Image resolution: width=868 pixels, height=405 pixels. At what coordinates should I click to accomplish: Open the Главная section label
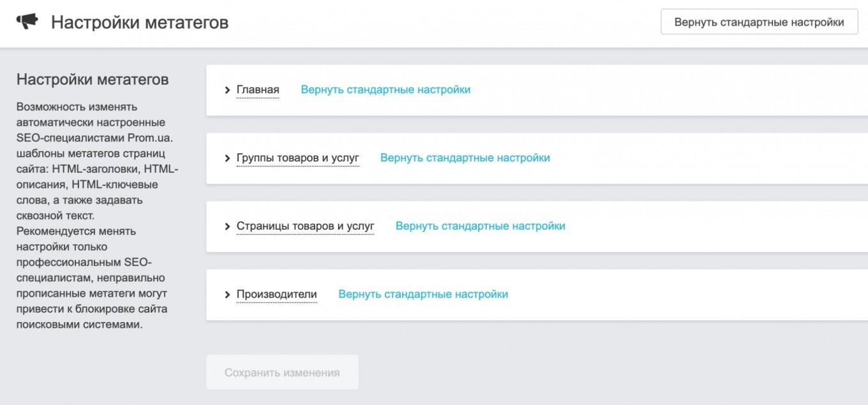pos(258,90)
